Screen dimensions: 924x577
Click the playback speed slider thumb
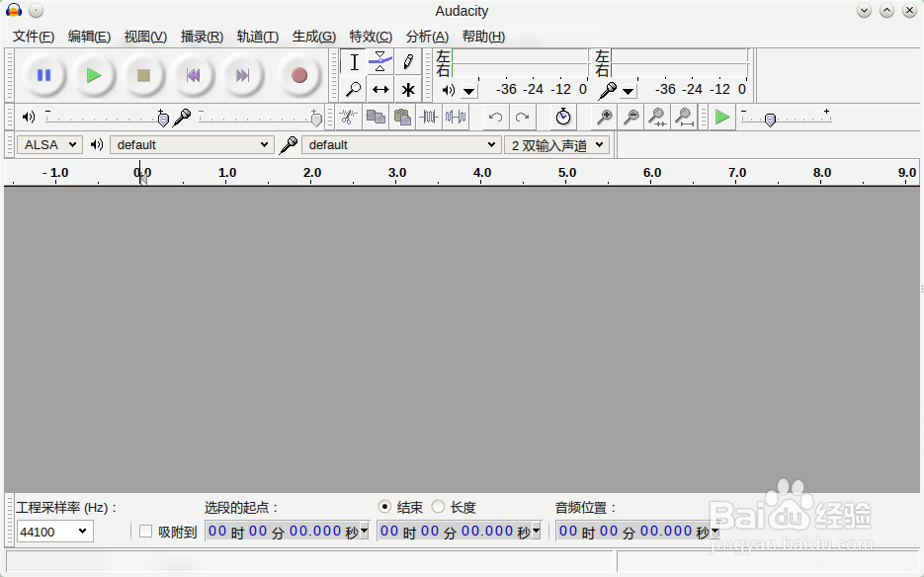point(770,120)
